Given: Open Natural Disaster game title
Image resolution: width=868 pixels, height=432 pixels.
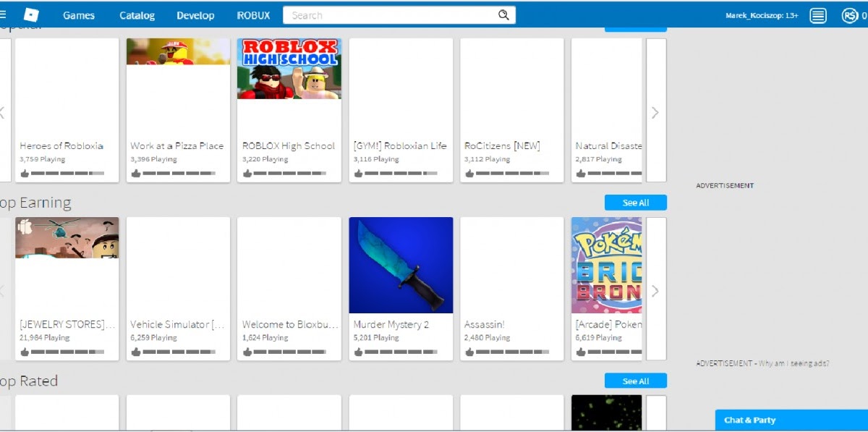Looking at the screenshot, I should (608, 145).
